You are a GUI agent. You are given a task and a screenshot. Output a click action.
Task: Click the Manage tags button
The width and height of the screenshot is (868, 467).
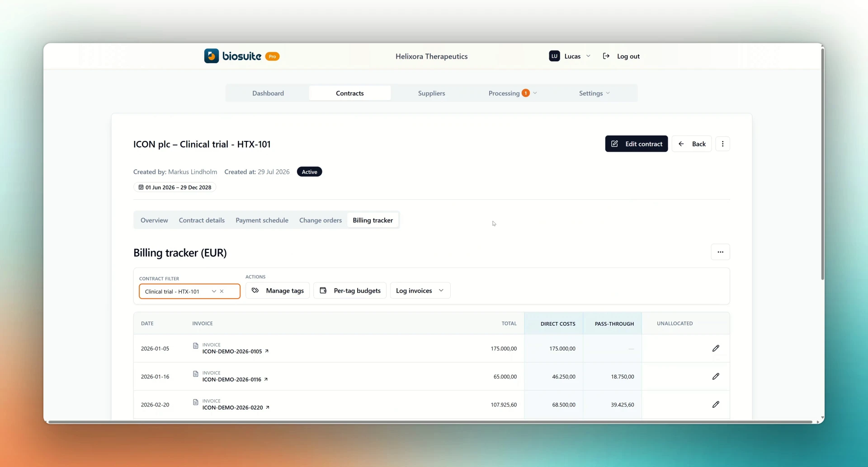tap(278, 290)
